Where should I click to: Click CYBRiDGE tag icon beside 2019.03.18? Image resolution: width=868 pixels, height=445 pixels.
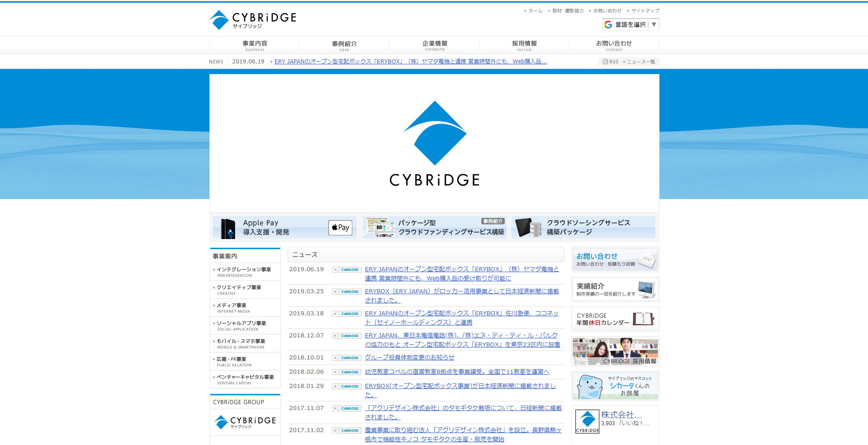[347, 314]
